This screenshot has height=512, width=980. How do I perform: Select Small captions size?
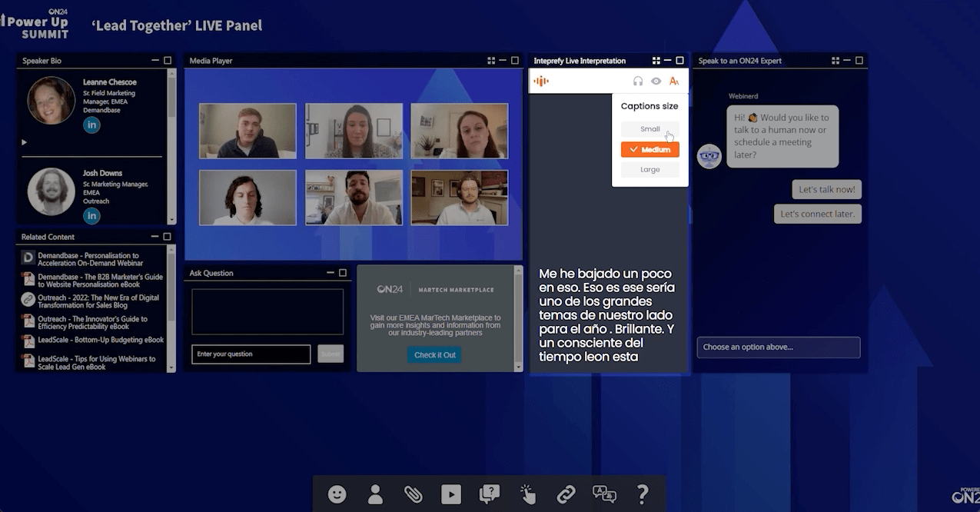pos(649,128)
